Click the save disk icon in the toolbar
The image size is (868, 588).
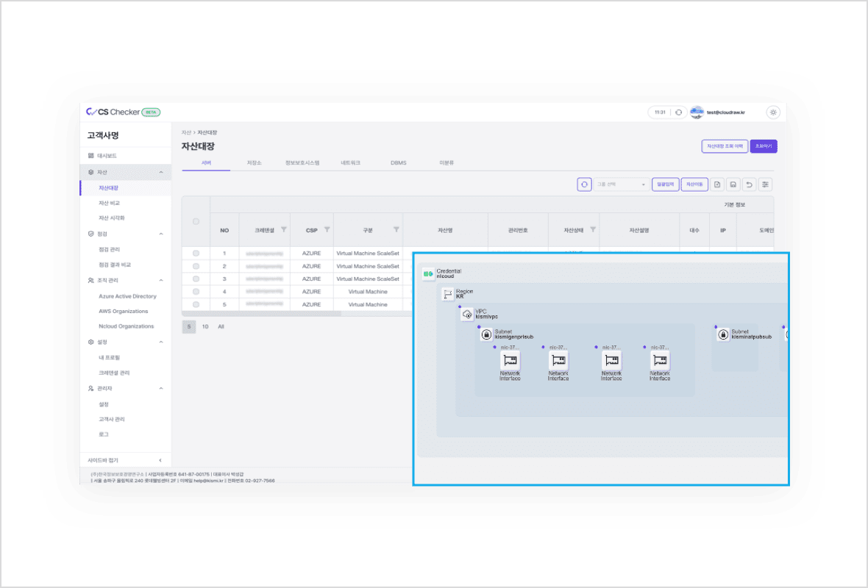(x=733, y=184)
